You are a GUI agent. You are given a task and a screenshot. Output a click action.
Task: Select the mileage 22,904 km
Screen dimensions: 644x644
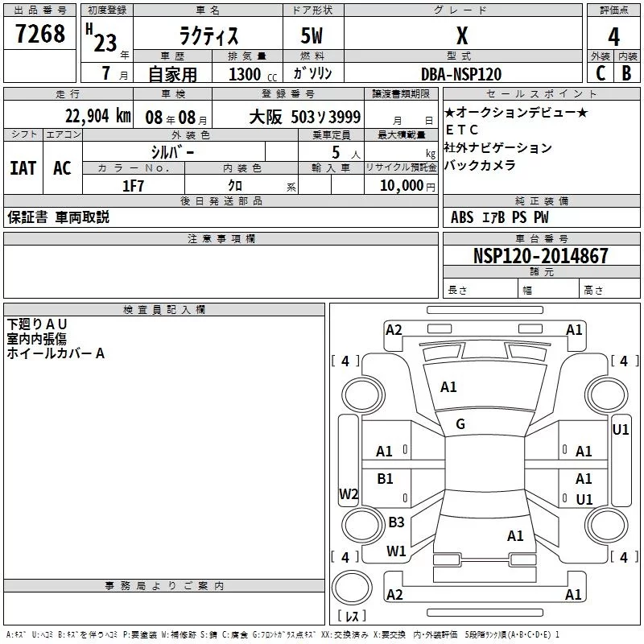[x=97, y=116]
